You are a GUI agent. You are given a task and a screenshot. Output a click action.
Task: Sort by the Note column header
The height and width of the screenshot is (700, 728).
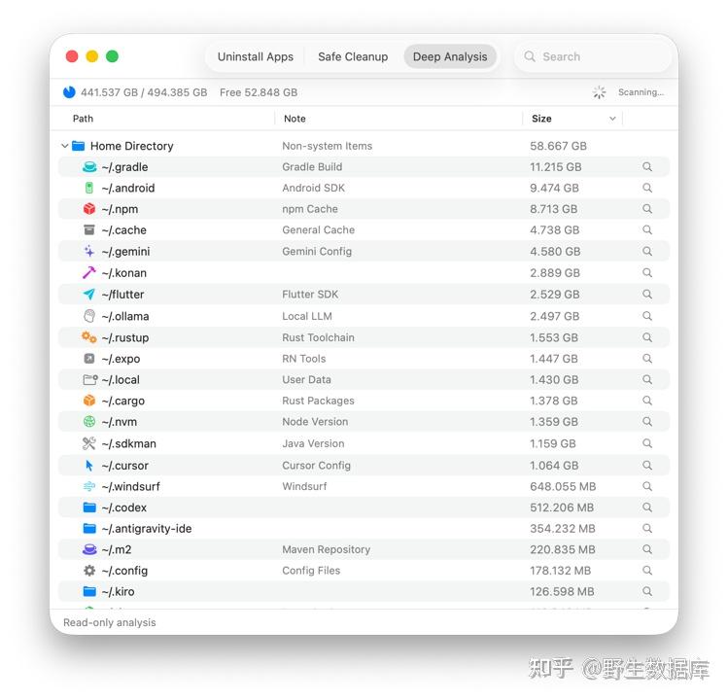(295, 119)
